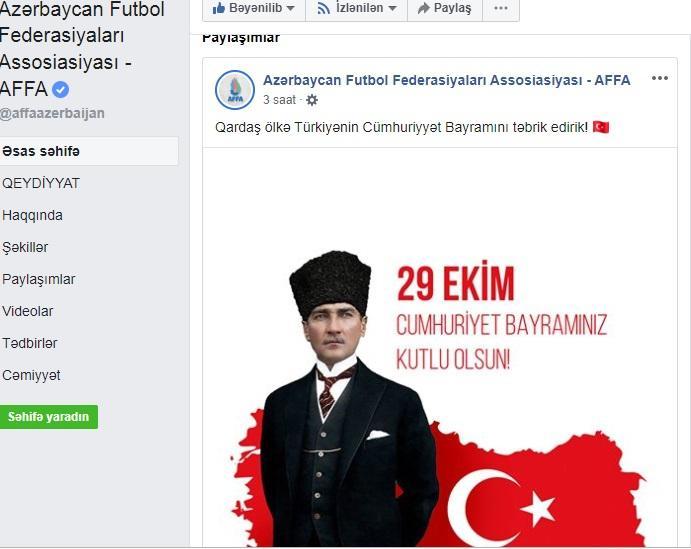The width and height of the screenshot is (691, 549).
Task: Click the Turkish flag emoji in post text
Action: click(601, 127)
